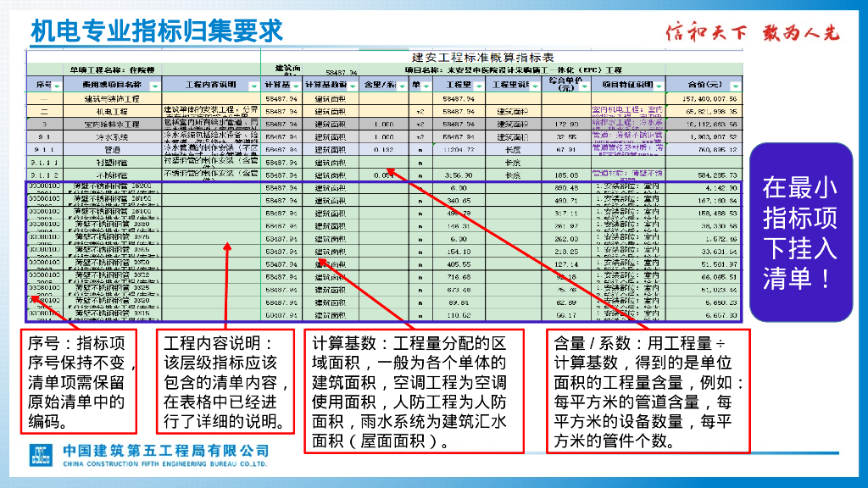The image size is (868, 488).
Task: Open the 工程内容说明 column filter arrow
Action: tap(253, 86)
